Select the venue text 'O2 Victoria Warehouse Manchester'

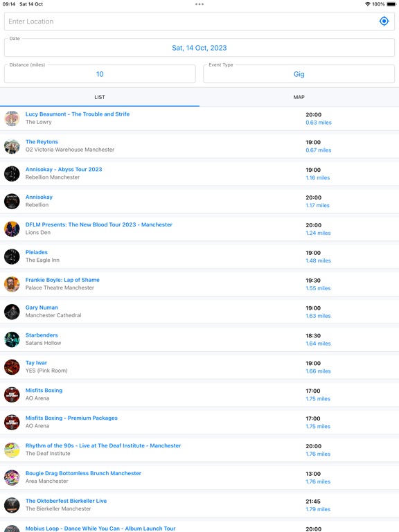click(70, 150)
